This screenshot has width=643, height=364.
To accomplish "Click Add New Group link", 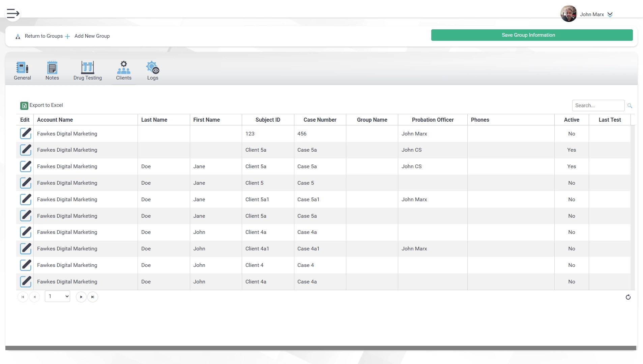I will click(x=92, y=36).
